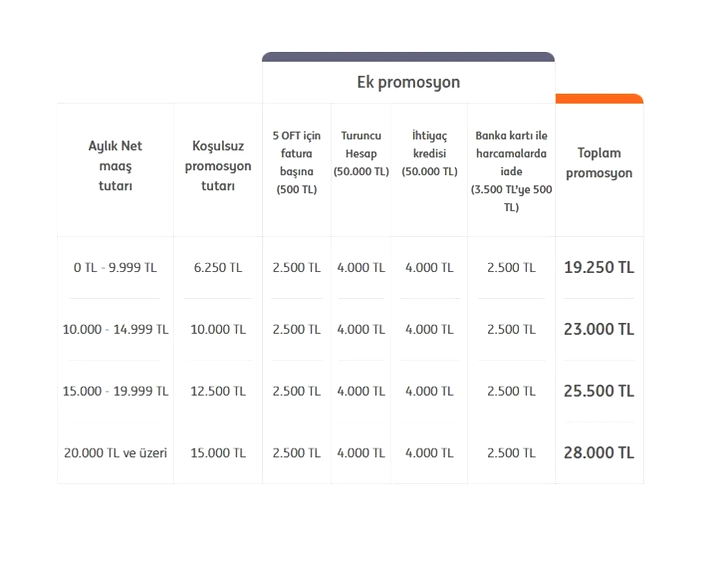Select the Toplam promosyon column header
Image resolution: width=728 pixels, height=564 pixels.
pyautogui.click(x=599, y=163)
